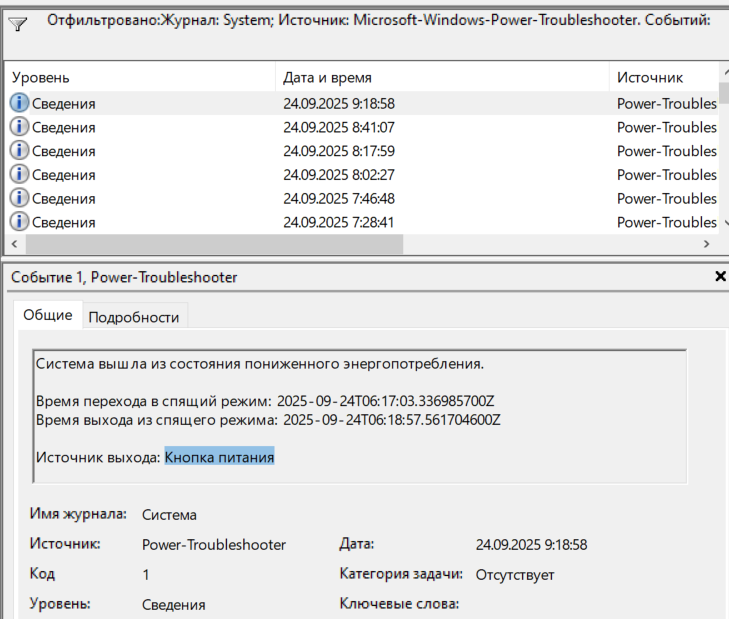Select the Общие tab
Image resolution: width=729 pixels, height=619 pixels.
[48, 315]
